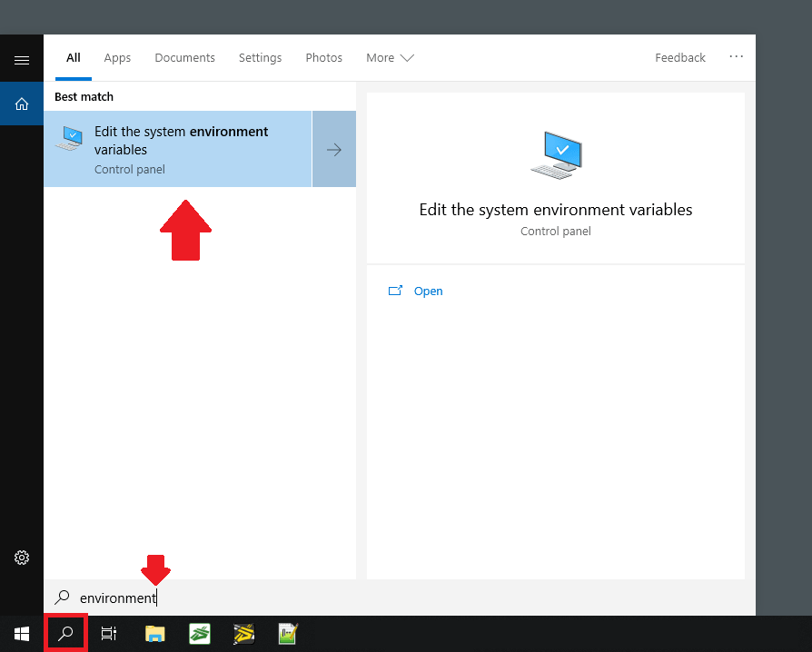Screen dimensions: 812x652
Task: Expand result details with the right arrow
Action: pos(334,150)
